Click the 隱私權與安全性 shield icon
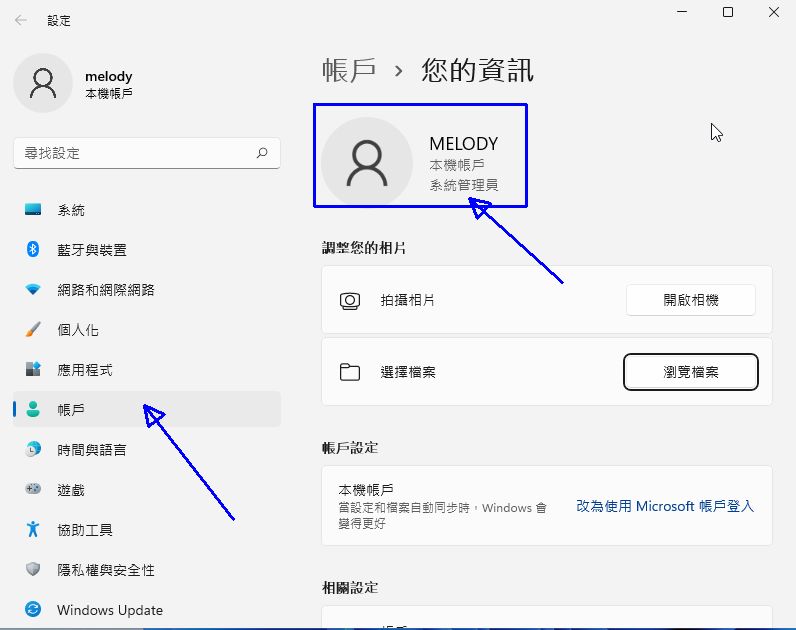 [x=33, y=570]
